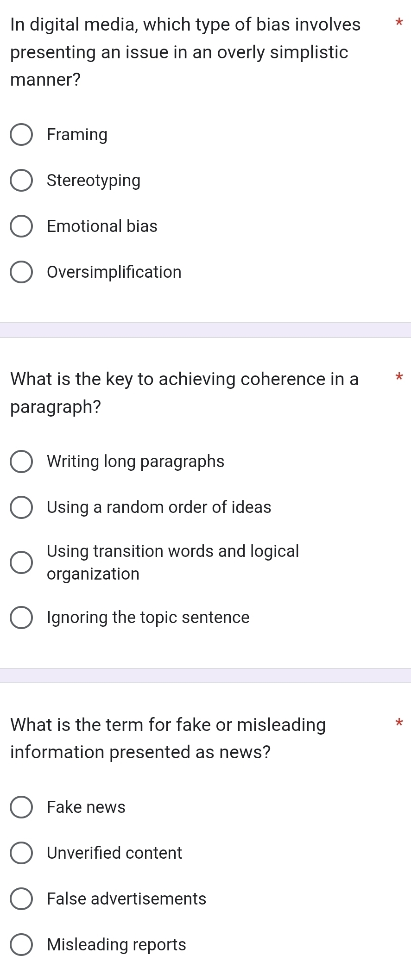Click the Emotional bias label text
This screenshot has height=980, width=411.
102,226
